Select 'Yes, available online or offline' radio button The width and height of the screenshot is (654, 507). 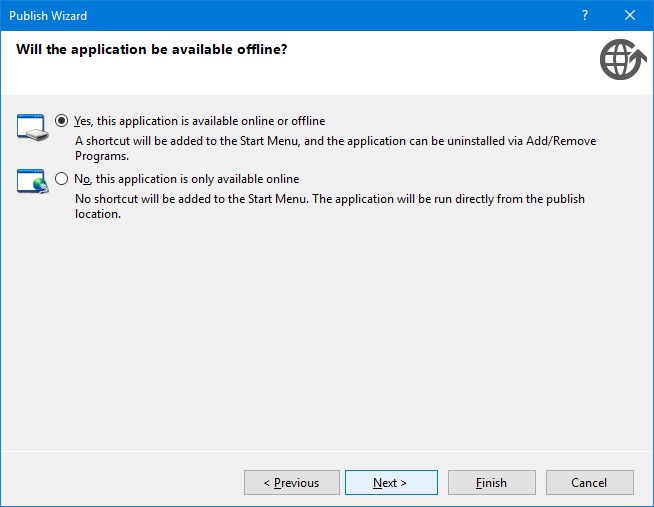(x=61, y=121)
